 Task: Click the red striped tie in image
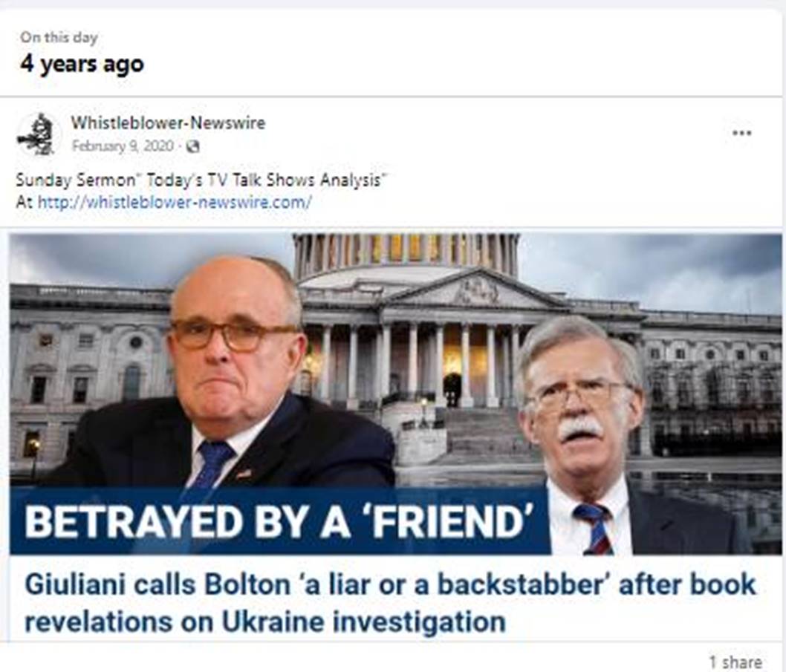pos(596,529)
